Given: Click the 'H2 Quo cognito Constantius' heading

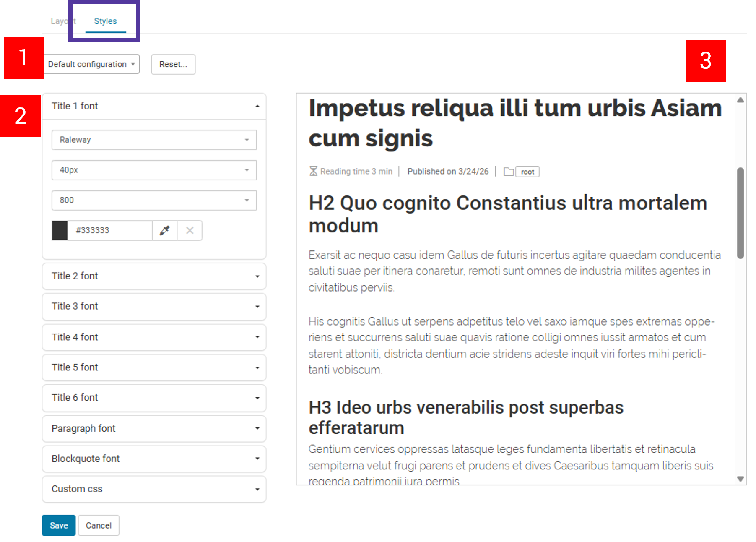Looking at the screenshot, I should pyautogui.click(x=508, y=214).
